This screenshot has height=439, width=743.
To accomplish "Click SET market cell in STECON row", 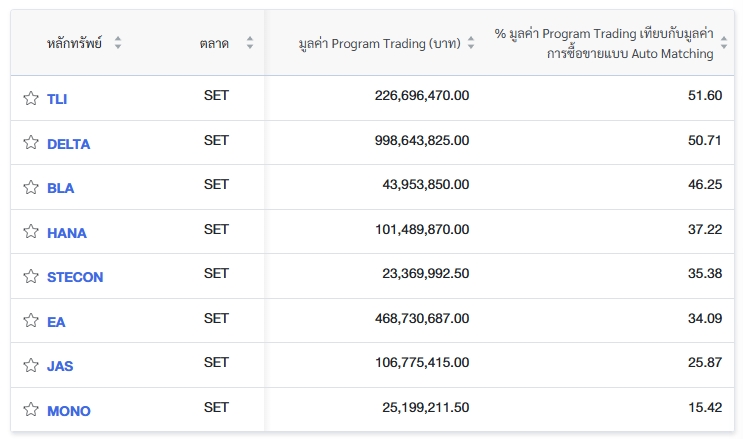I will pyautogui.click(x=216, y=274).
